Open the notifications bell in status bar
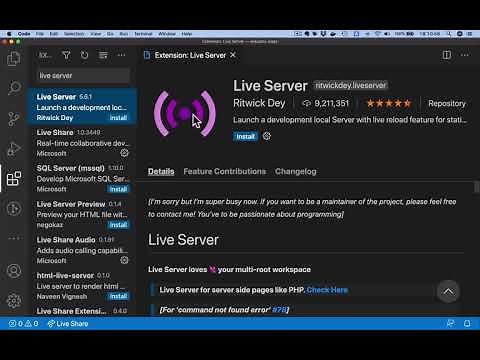Viewport: 480px width, 360px height. pyautogui.click(x=467, y=323)
